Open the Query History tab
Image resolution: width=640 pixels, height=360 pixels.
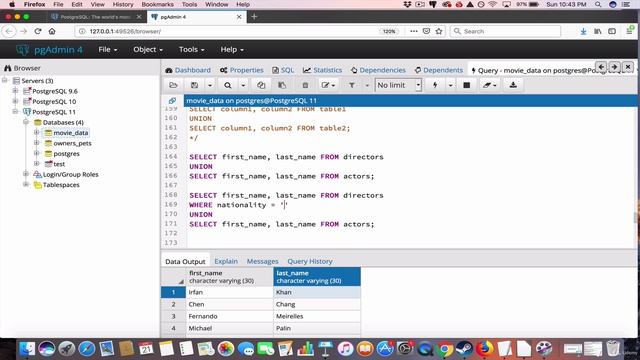(310, 261)
